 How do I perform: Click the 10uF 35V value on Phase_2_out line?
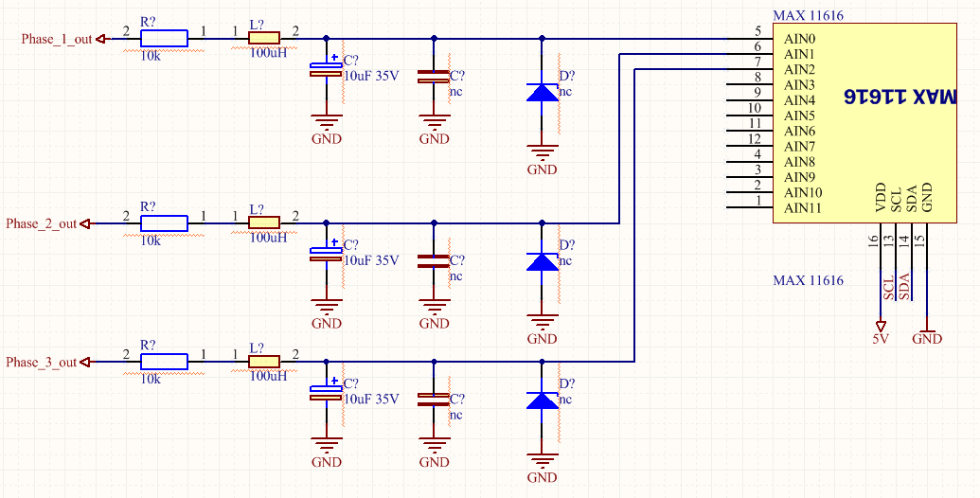(x=371, y=260)
